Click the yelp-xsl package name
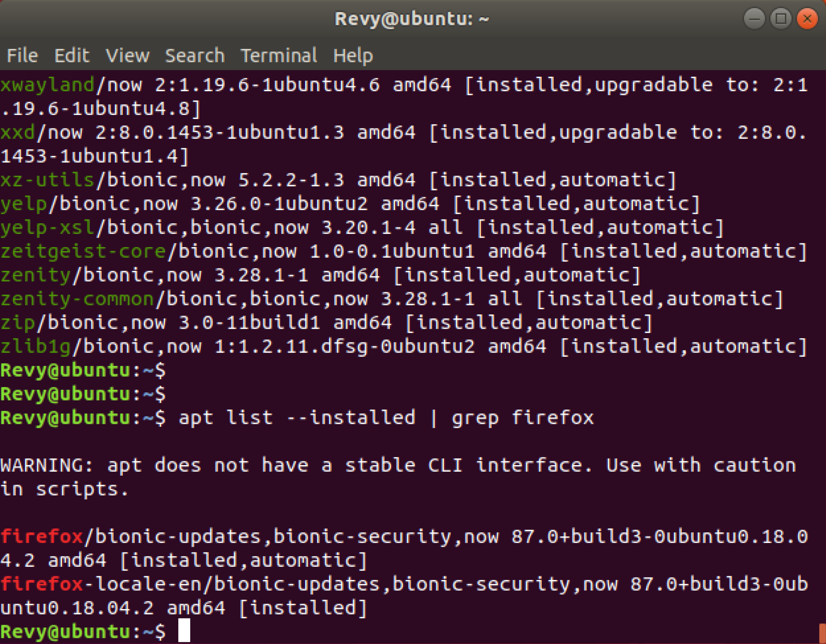The image size is (826, 644). 47,227
